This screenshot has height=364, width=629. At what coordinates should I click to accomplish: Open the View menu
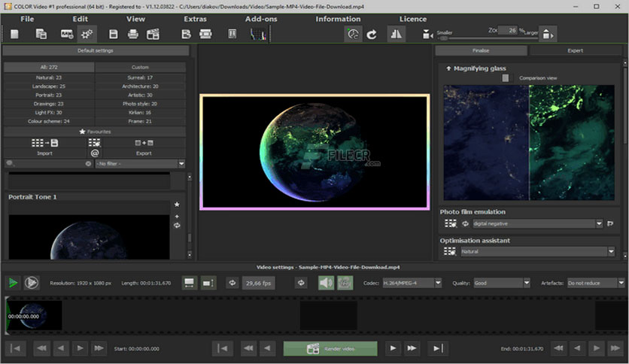click(x=135, y=19)
